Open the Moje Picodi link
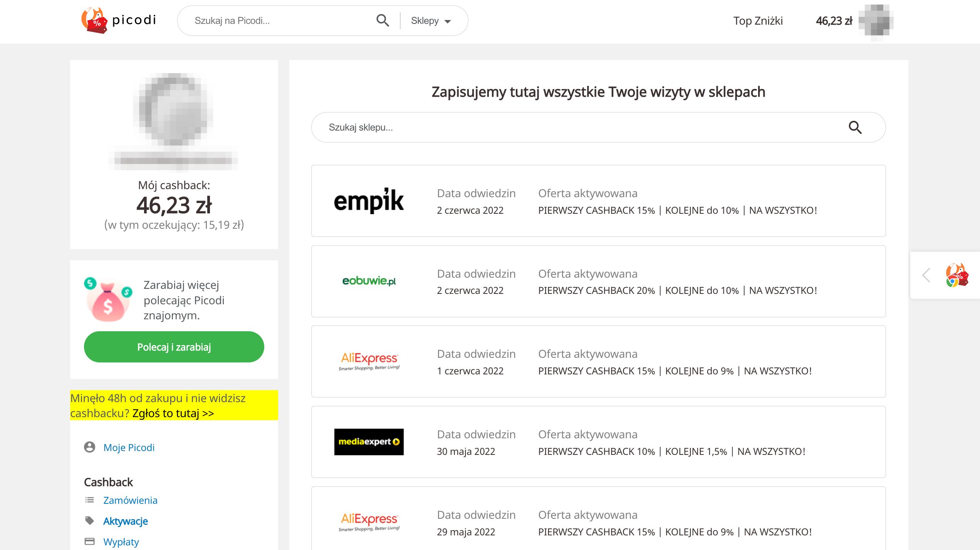 point(129,448)
